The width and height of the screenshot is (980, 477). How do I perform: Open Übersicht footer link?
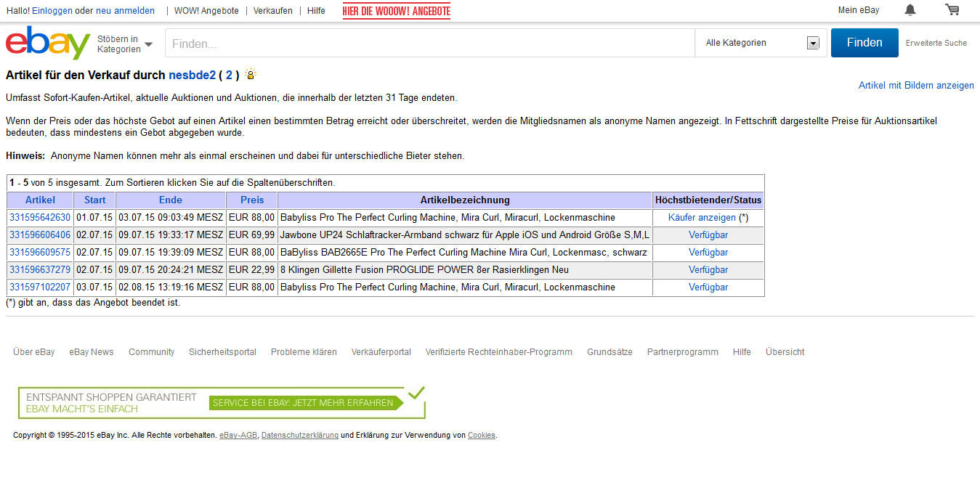click(x=785, y=352)
